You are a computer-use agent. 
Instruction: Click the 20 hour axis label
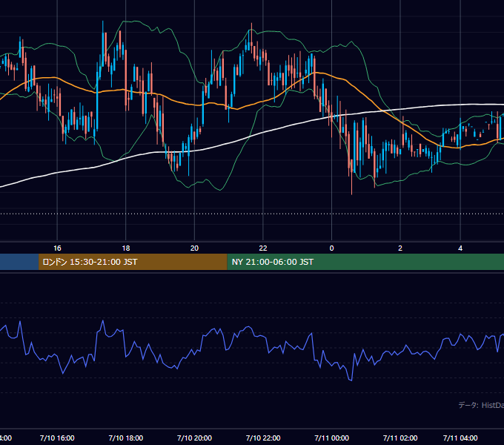194,248
